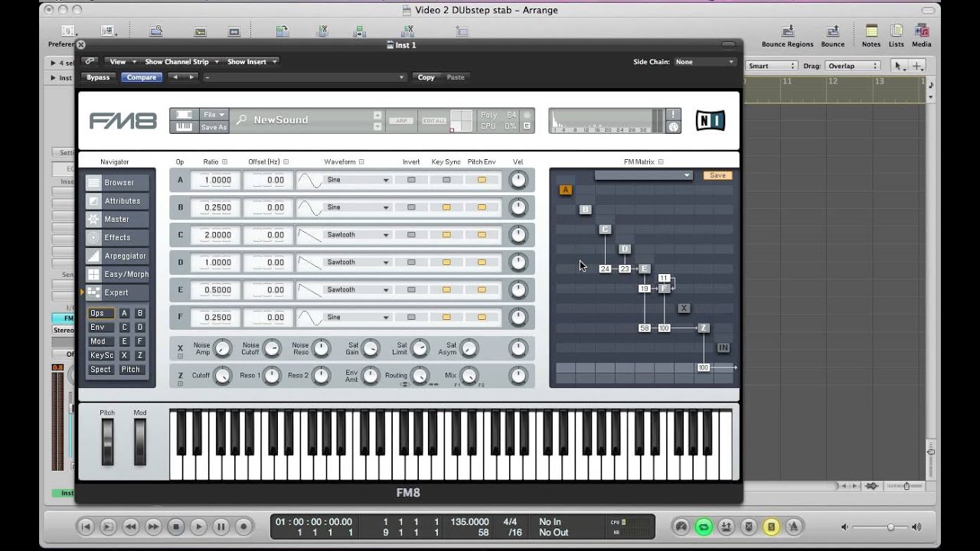Open operator A Sine waveform dropdown
Screen dimensions: 980x551
pos(358,180)
